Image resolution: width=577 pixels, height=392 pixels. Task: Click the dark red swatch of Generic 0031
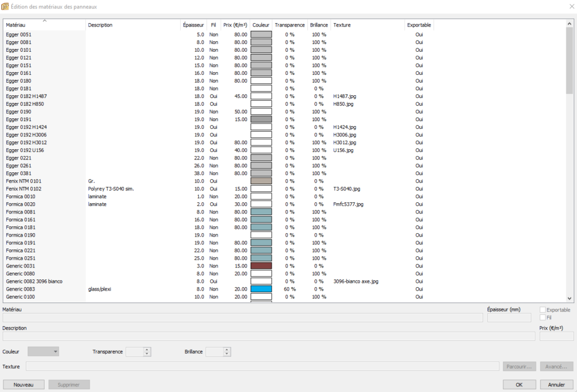tap(261, 266)
